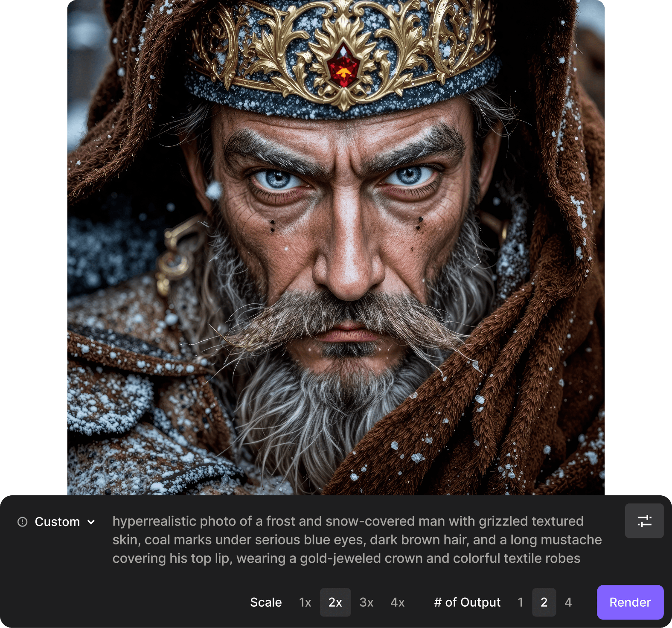Set number of outputs to 4

coord(568,602)
